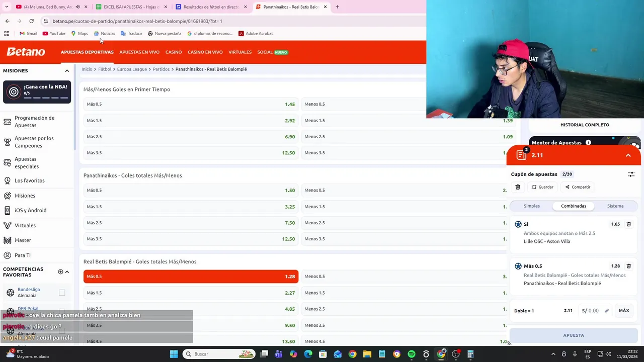Image resolution: width=644 pixels, height=362 pixels.
Task: Click the Mentor de Apuestas info icon
Action: (588, 143)
